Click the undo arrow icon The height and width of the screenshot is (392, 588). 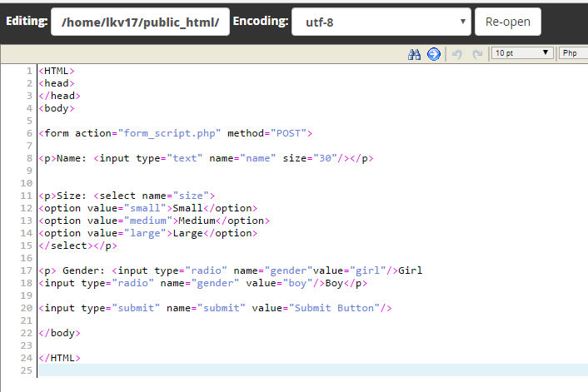[456, 54]
